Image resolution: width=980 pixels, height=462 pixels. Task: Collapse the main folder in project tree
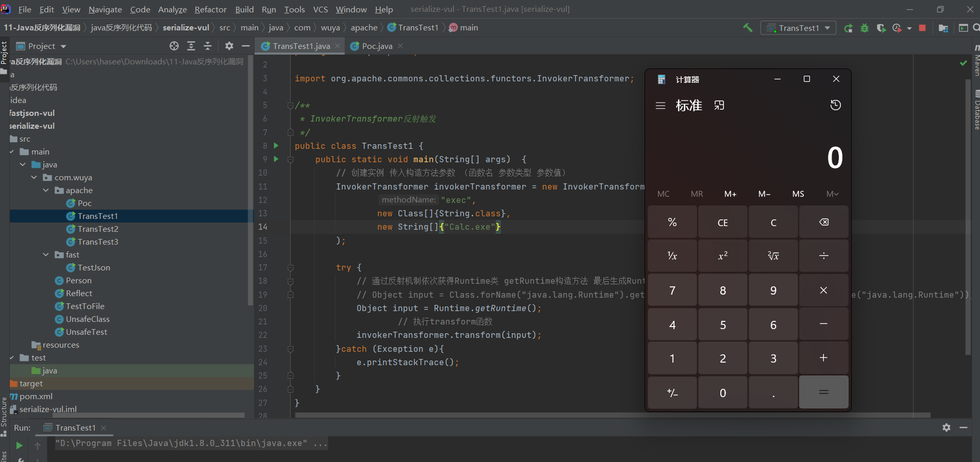(x=12, y=151)
